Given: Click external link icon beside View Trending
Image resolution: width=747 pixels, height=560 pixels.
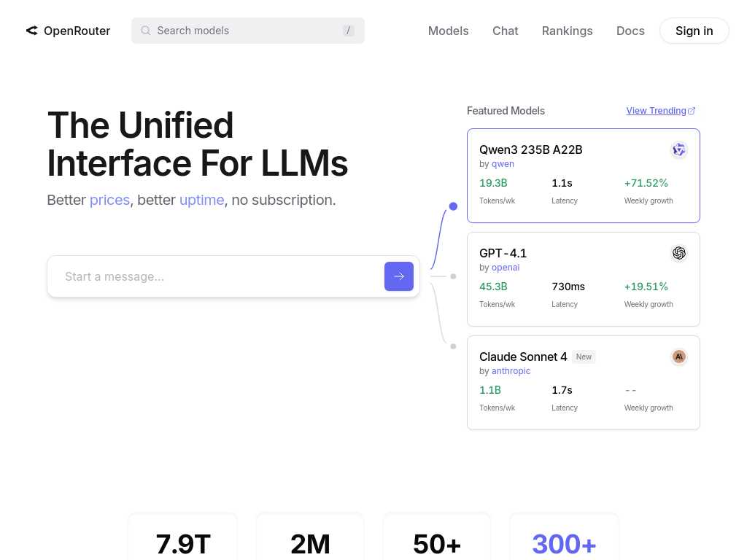Looking at the screenshot, I should (x=692, y=111).
